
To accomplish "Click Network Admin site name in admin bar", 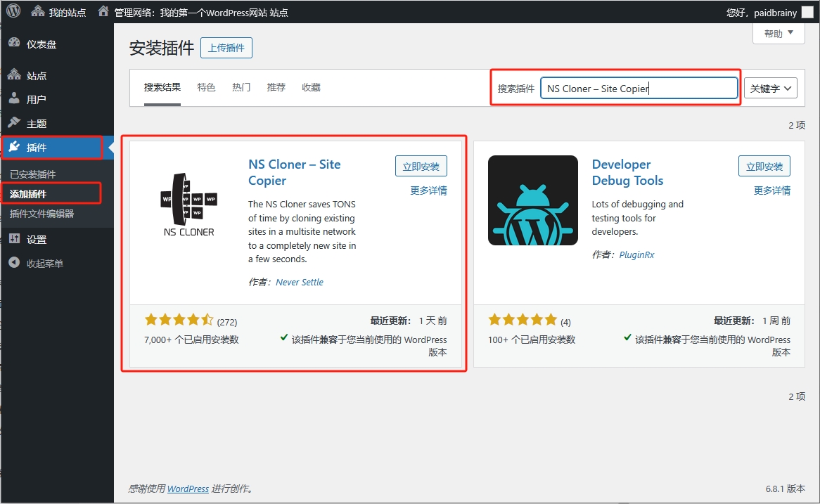I will [x=201, y=13].
